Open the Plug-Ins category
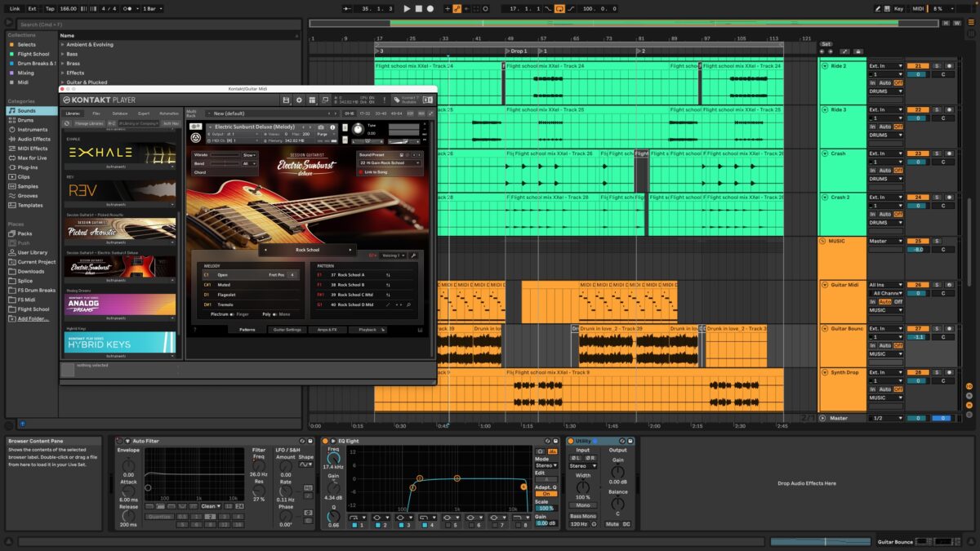This screenshot has height=551, width=980. pyautogui.click(x=27, y=167)
